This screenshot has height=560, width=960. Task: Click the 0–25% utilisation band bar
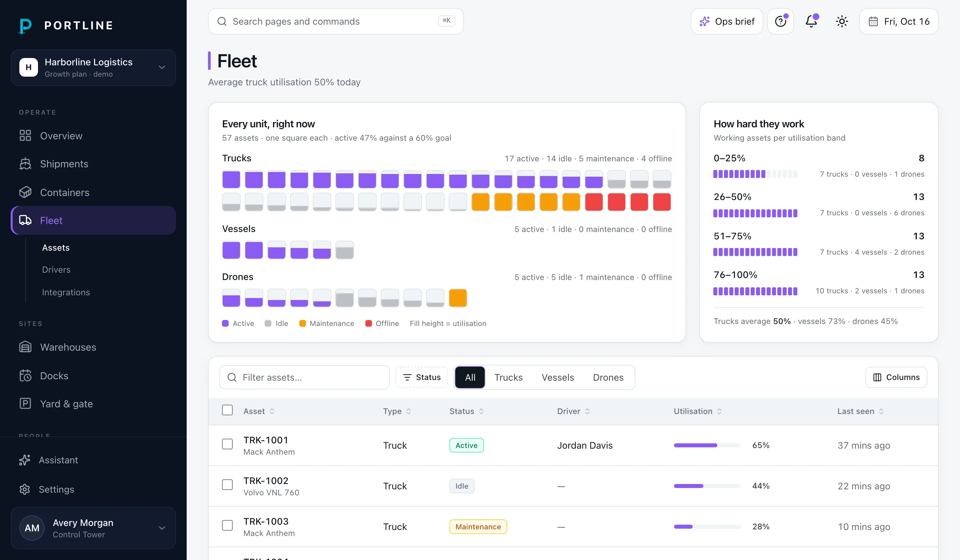point(755,174)
